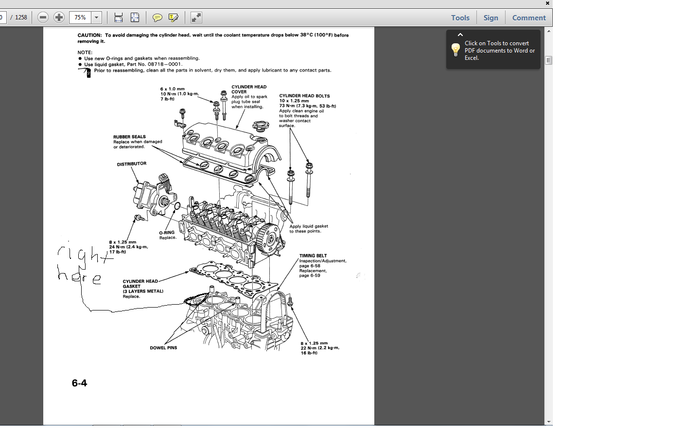
Task: Click the 'RUBBER SEALS' label
Action: tap(129, 137)
